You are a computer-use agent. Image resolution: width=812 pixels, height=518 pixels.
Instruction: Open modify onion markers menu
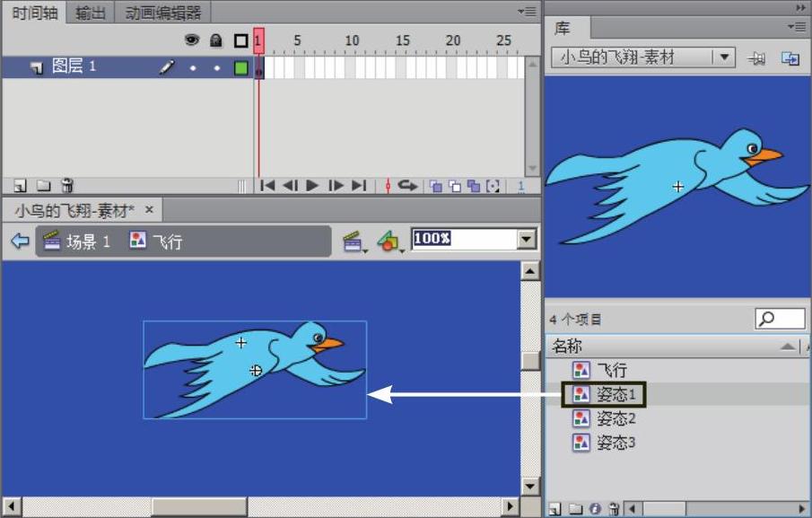[493, 186]
